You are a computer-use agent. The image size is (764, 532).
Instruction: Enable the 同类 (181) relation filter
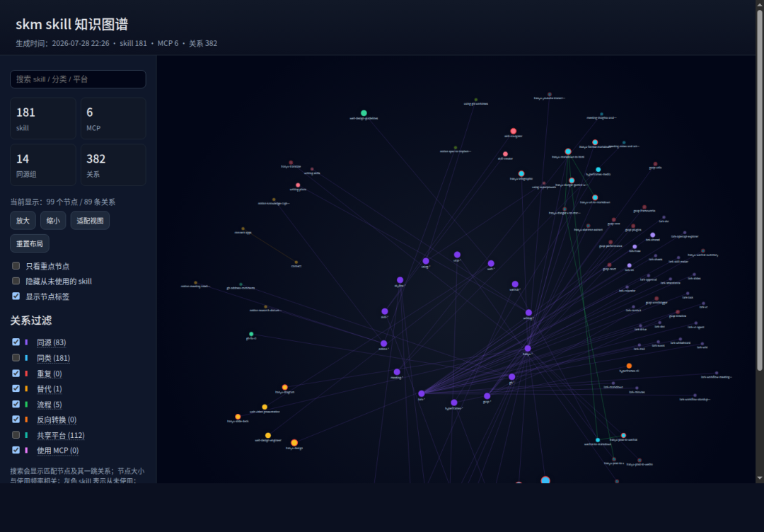click(x=16, y=357)
